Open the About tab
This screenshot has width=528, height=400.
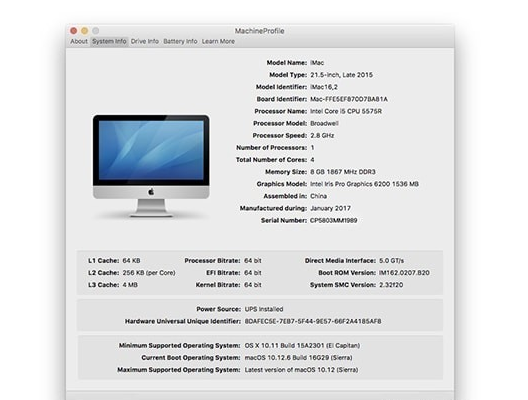(x=79, y=41)
